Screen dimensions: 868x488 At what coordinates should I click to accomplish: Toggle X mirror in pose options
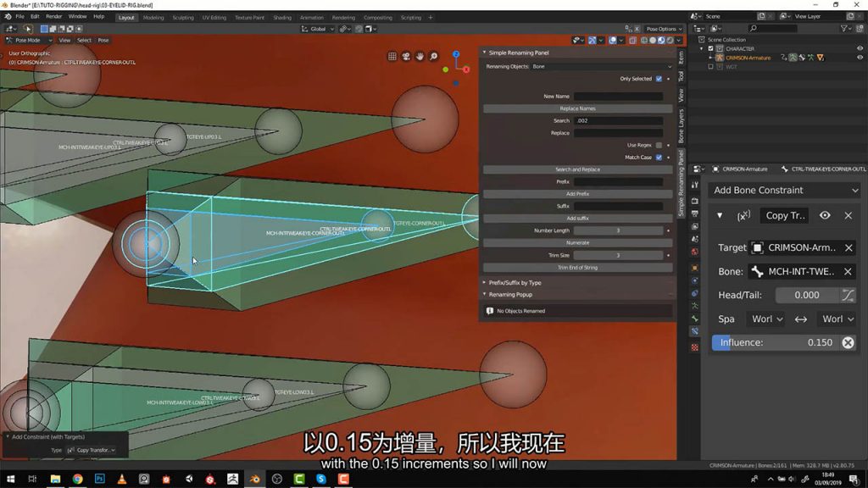click(x=637, y=29)
